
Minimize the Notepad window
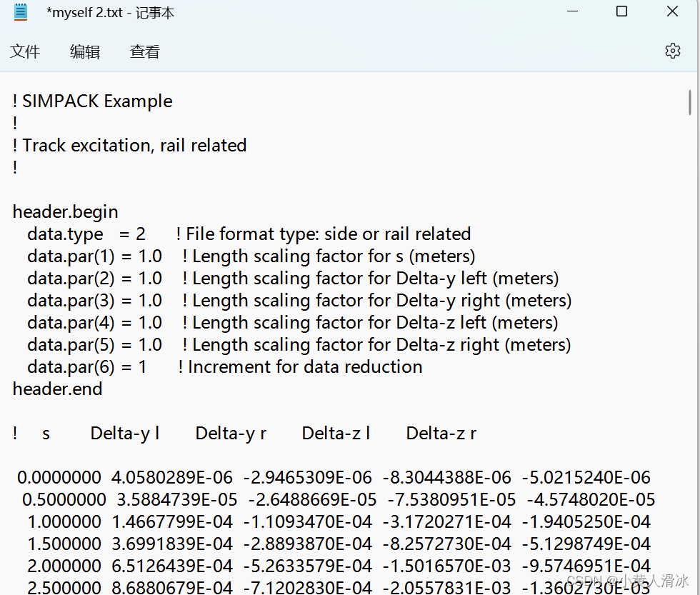[572, 11]
